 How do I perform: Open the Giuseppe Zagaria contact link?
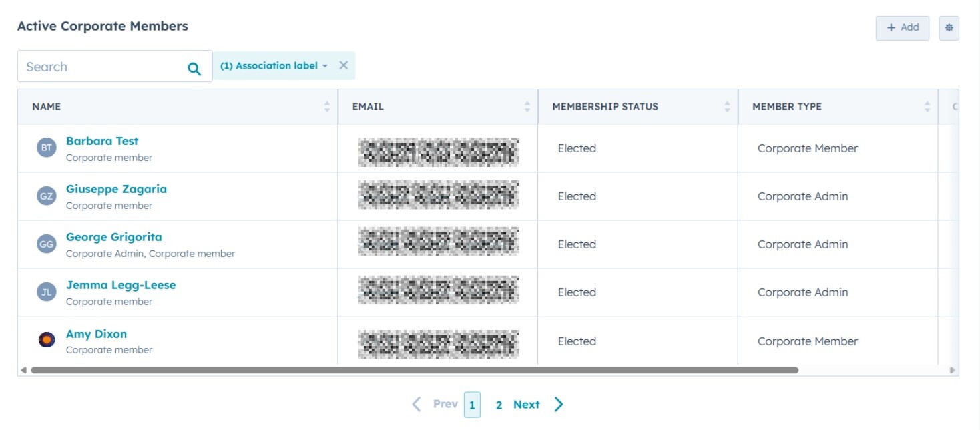[x=116, y=189]
